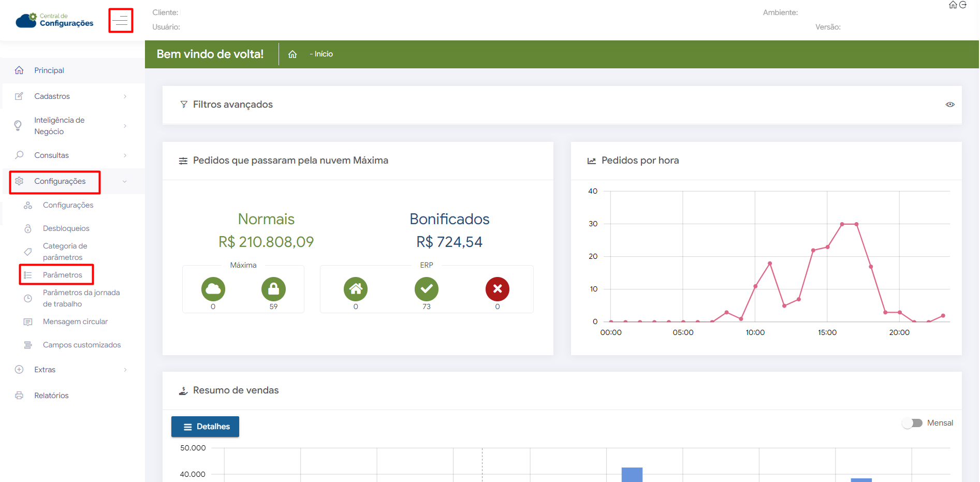Click the home icon at top right corner
The width and height of the screenshot is (980, 482).
coord(953,5)
